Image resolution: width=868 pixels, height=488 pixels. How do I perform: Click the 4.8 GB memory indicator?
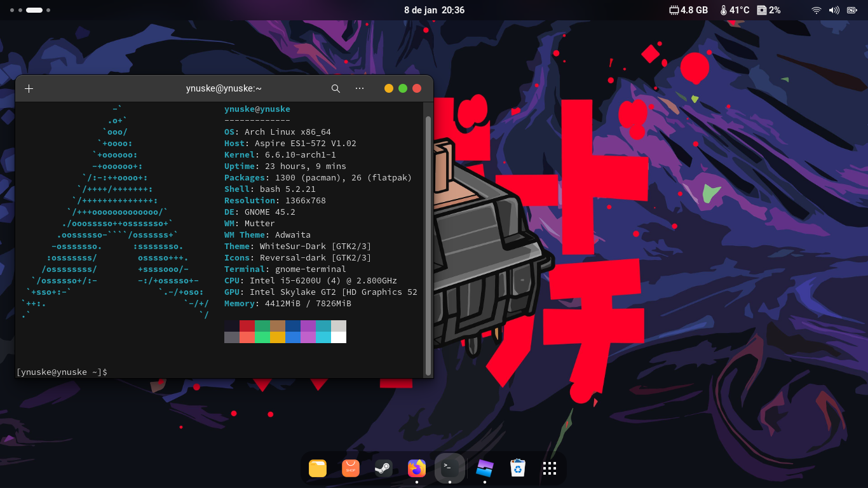click(689, 10)
